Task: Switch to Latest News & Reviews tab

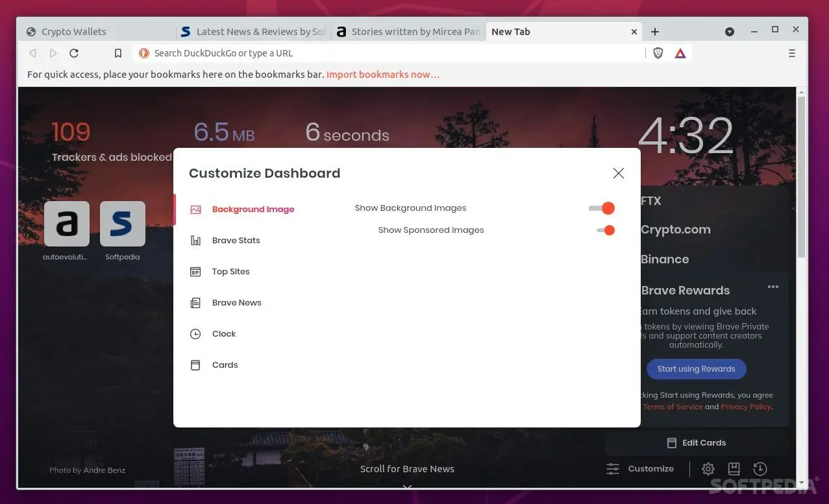Action: tap(253, 31)
